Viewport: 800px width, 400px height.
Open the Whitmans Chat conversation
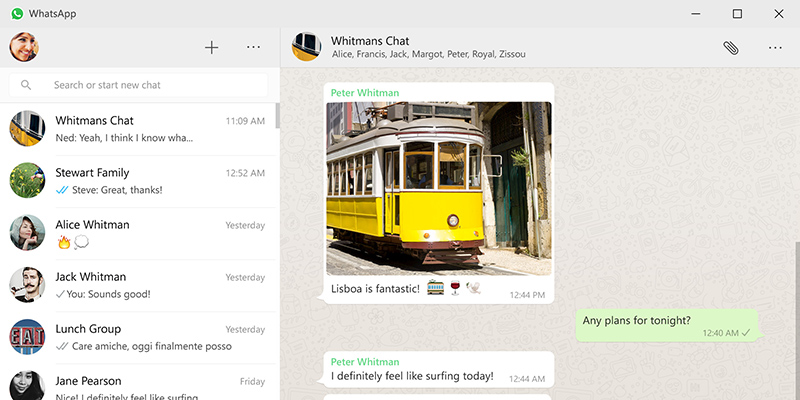pos(140,128)
